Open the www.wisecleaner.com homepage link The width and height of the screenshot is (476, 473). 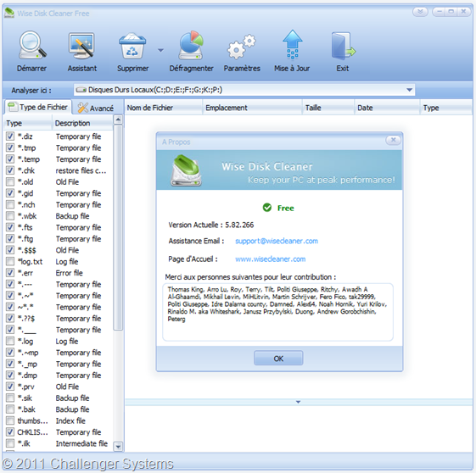(x=270, y=259)
